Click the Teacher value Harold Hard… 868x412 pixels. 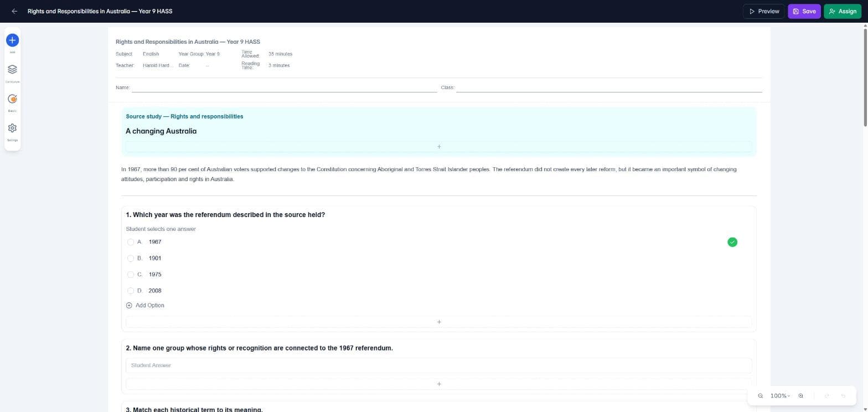158,65
